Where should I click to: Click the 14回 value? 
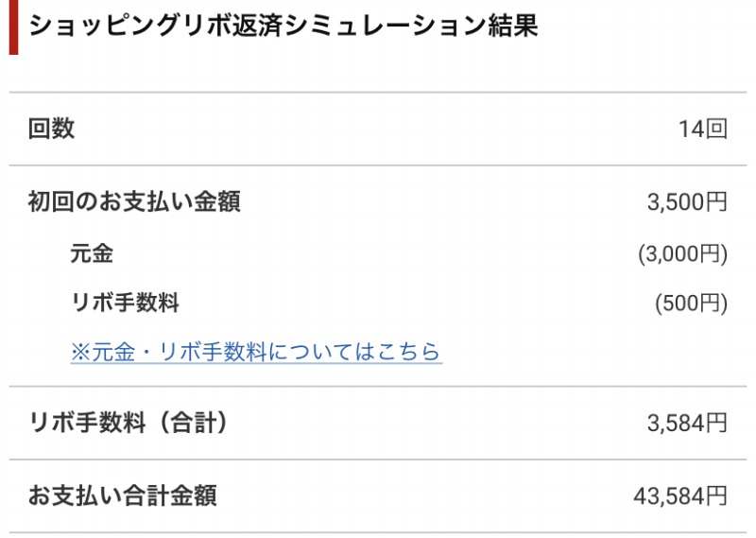coord(702,130)
